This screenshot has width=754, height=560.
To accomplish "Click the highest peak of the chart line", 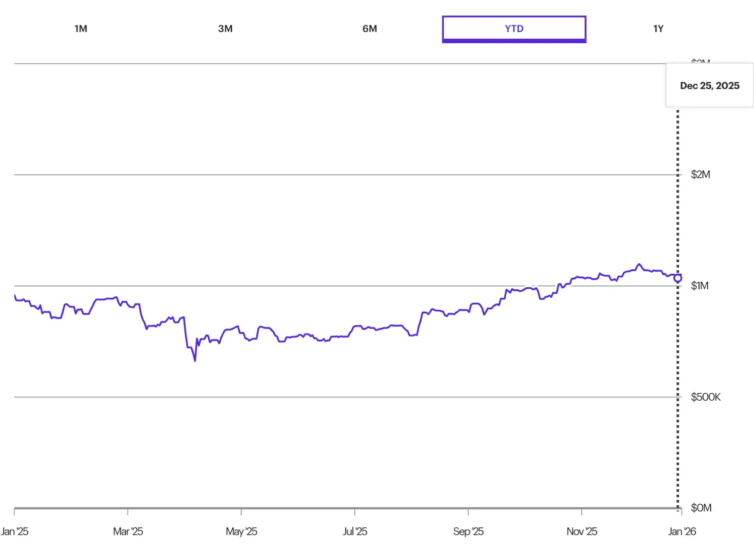I will coord(639,264).
